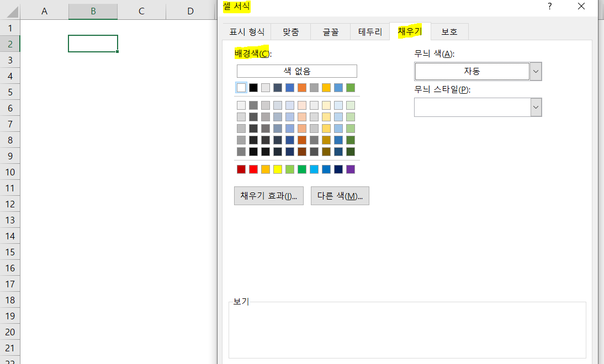Select column D header in Excel

click(190, 11)
